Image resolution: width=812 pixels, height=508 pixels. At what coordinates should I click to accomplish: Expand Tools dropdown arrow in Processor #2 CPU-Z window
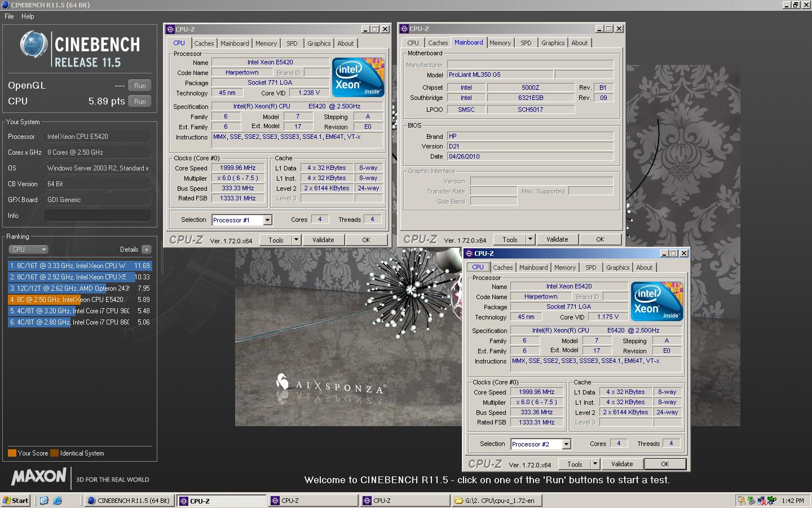pos(595,464)
